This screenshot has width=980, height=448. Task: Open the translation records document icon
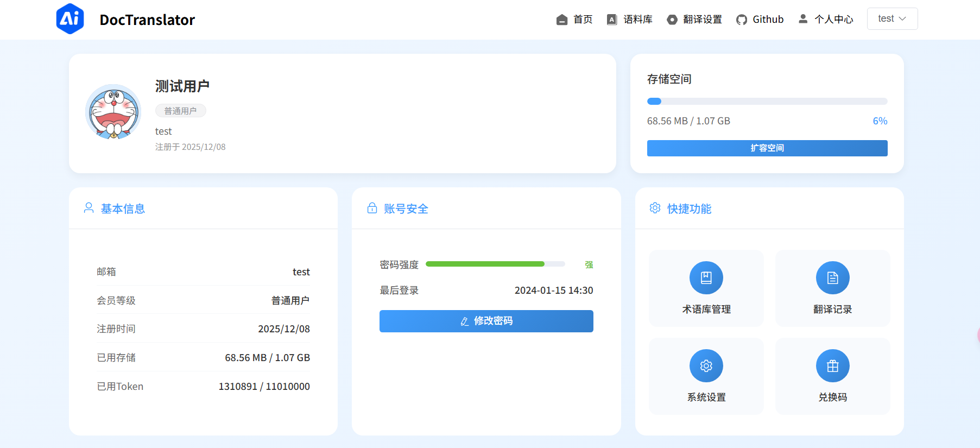pyautogui.click(x=832, y=278)
